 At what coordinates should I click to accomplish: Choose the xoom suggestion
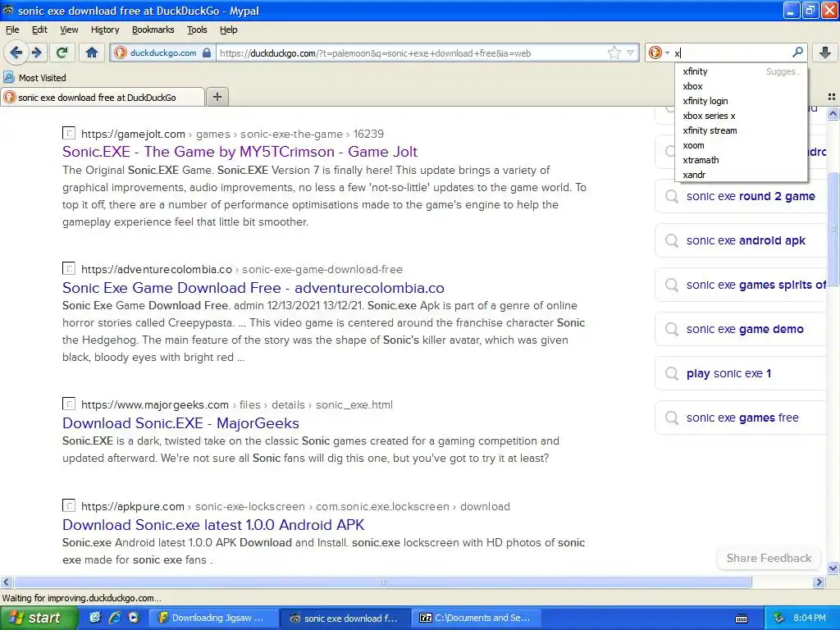pyautogui.click(x=742, y=145)
